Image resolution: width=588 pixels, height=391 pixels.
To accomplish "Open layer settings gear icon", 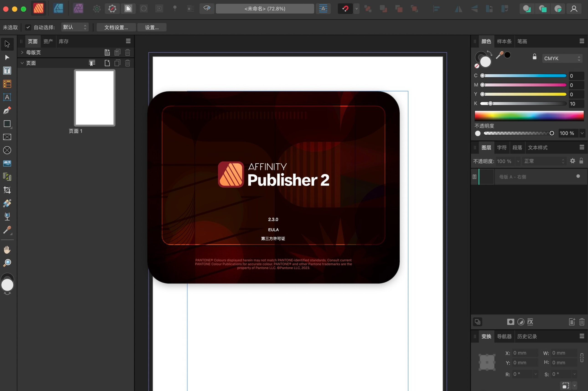I will coord(573,161).
